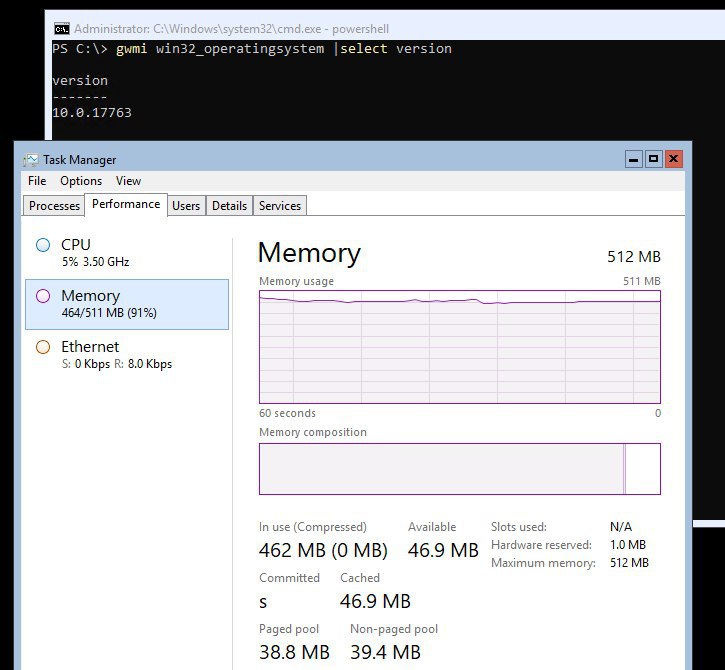
Task: Click the 464/511 MB (91%) memory summary
Action: click(x=109, y=313)
